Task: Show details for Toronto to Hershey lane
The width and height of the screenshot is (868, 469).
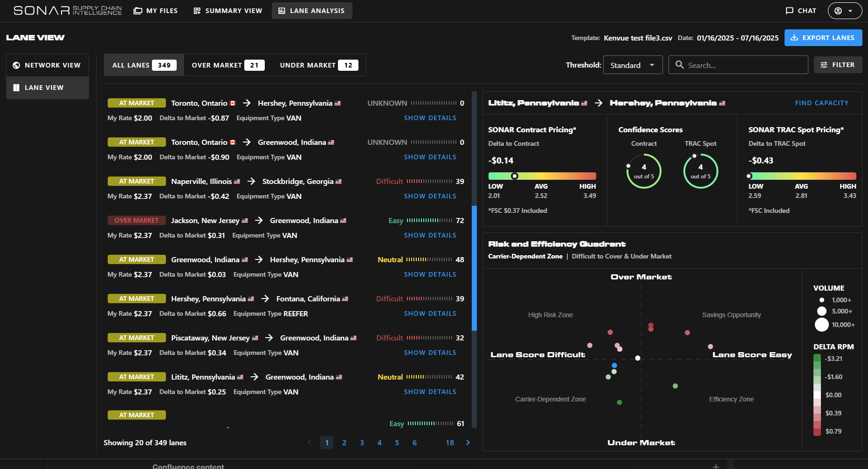Action: pos(430,118)
